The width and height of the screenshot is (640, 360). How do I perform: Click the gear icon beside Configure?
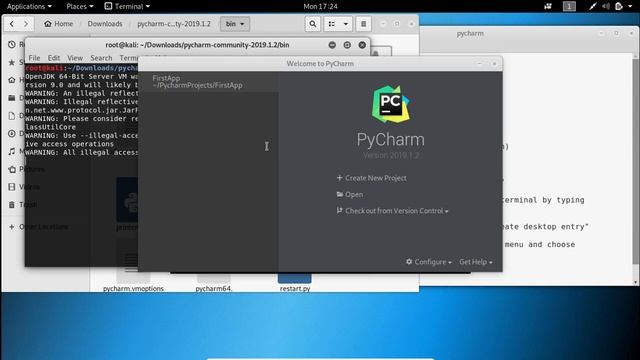(x=409, y=262)
